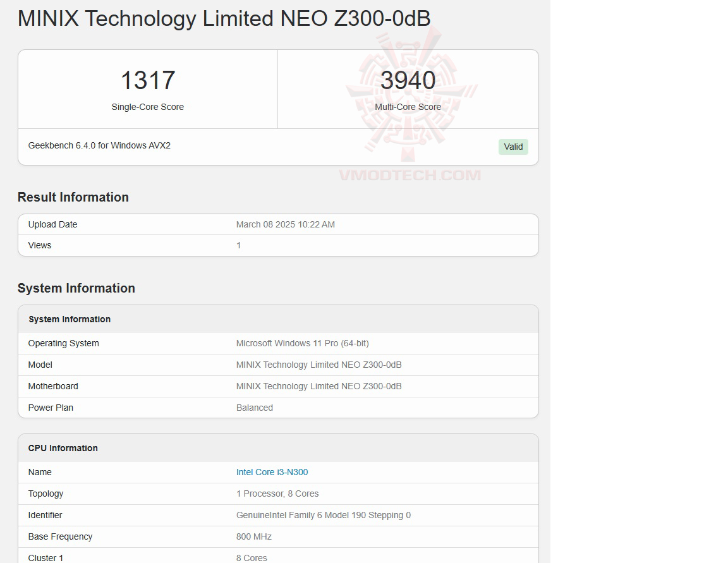The image size is (728, 563).
Task: Click the Base Frequency value 800 MHz
Action: coord(253,536)
